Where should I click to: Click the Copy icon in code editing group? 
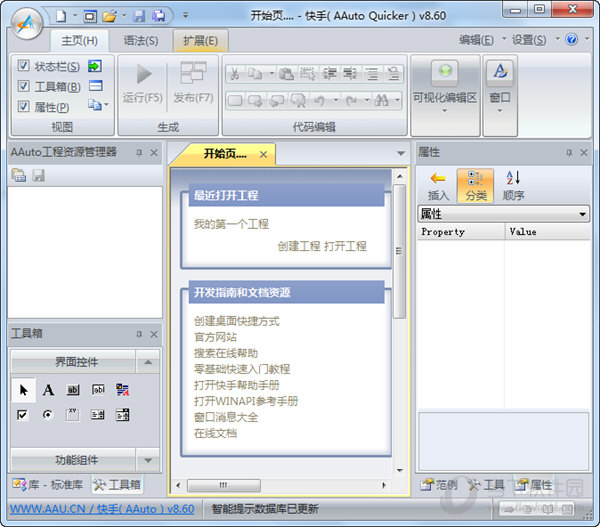[x=254, y=73]
